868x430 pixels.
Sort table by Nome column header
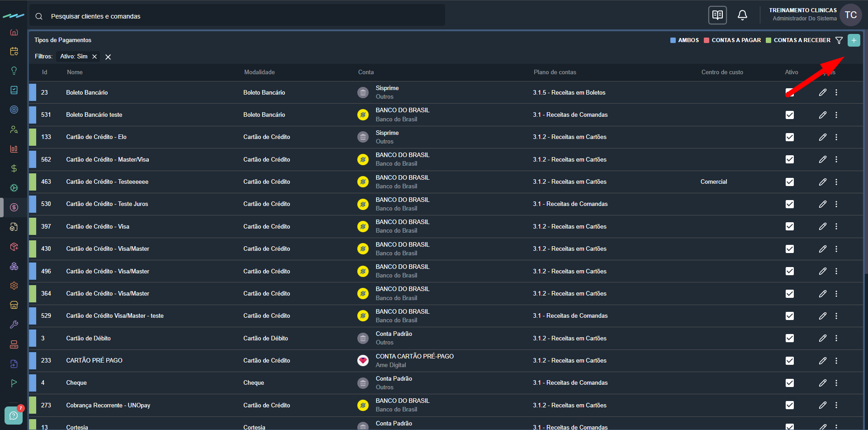point(75,72)
